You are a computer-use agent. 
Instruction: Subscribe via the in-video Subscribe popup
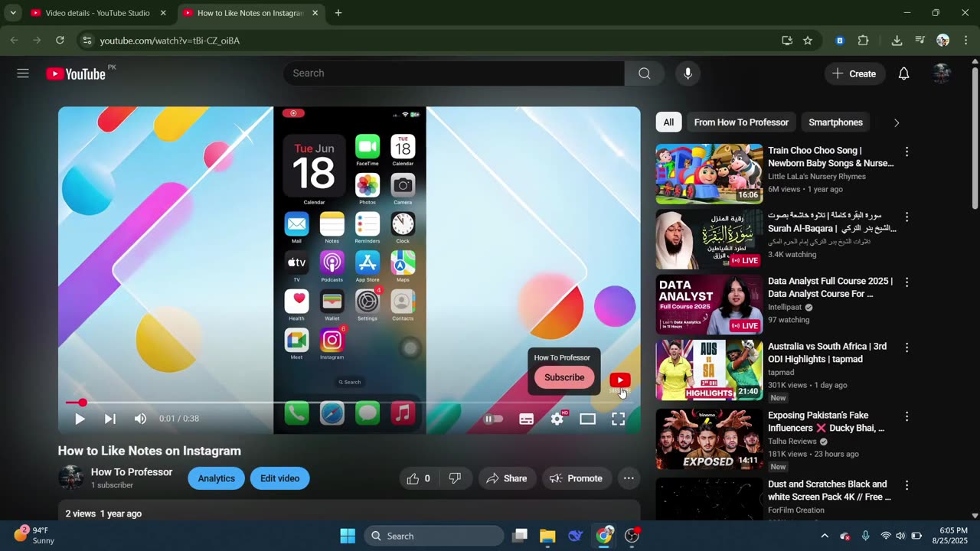pos(564,377)
